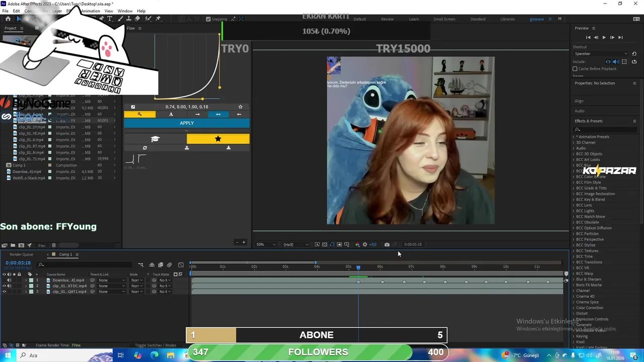Select the Type tool
The height and width of the screenshot is (362, 644).
point(110,19)
